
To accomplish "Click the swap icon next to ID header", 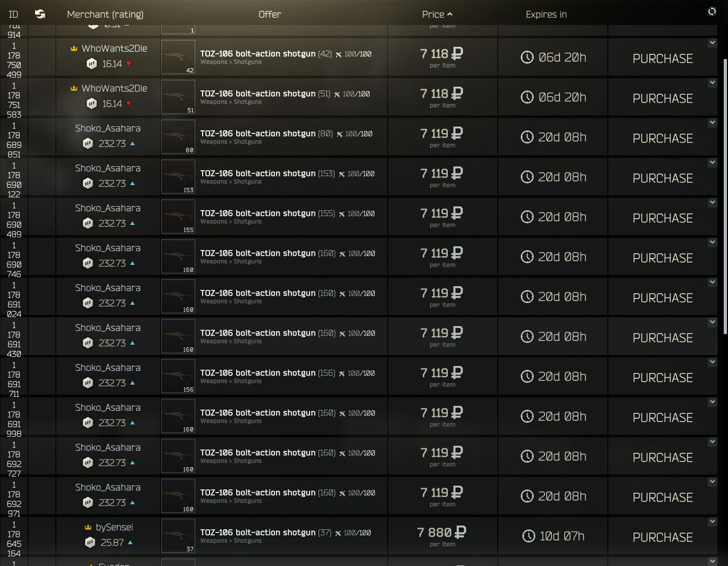I will tap(40, 14).
